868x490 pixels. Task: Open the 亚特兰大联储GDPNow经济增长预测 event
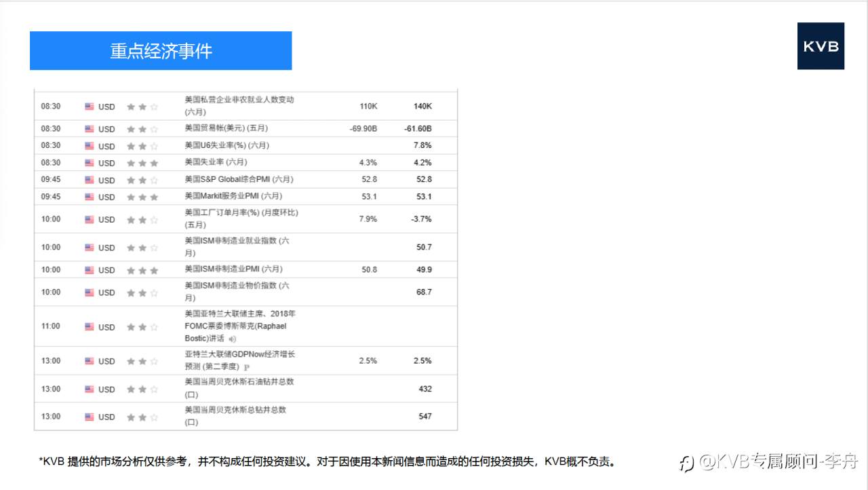(240, 360)
